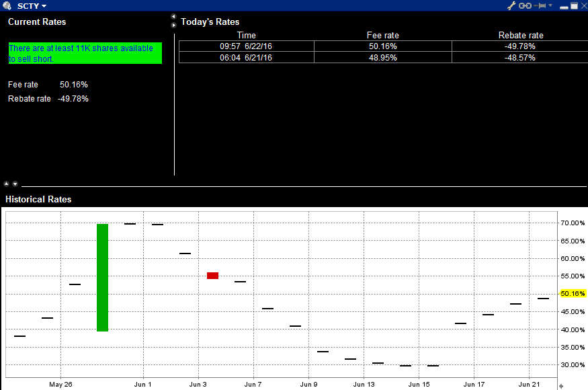Click the green shares-available notice
This screenshot has width=588, height=390.
85,53
